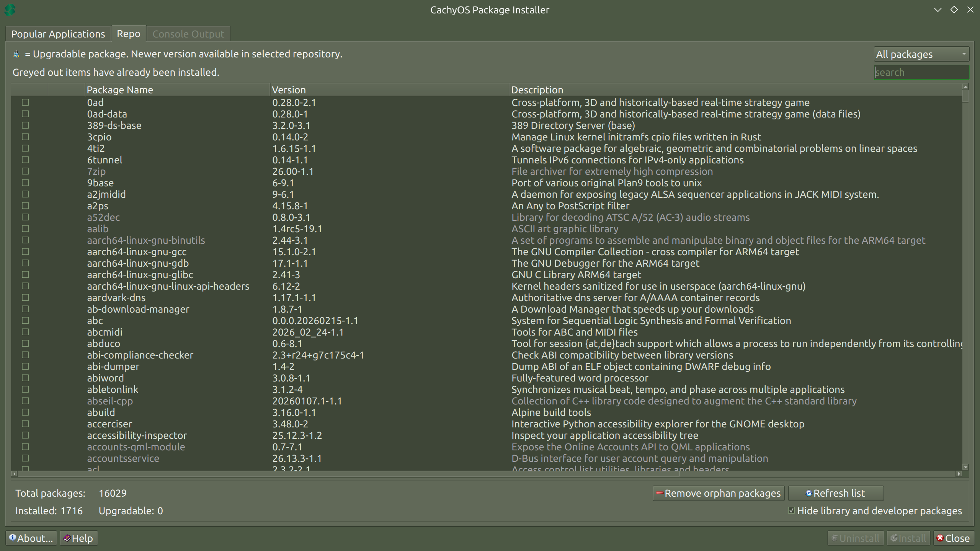Click the Refresh list circular arrow icon
The width and height of the screenshot is (980, 551).
[x=808, y=493]
